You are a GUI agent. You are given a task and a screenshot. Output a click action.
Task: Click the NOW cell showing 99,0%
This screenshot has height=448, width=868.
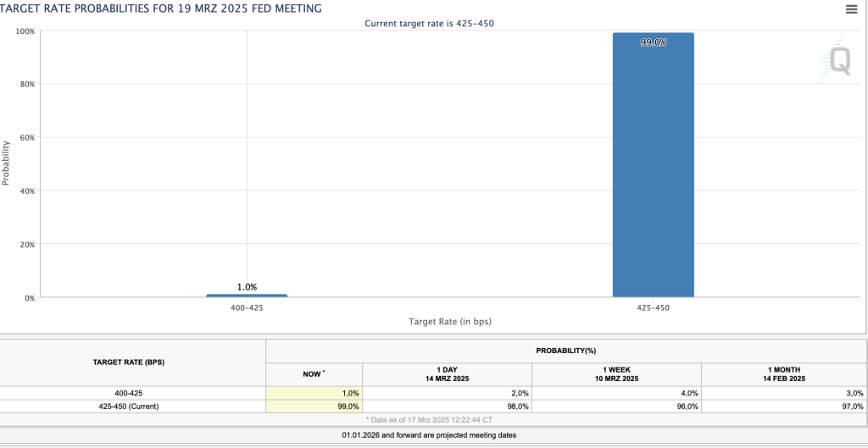[314, 407]
